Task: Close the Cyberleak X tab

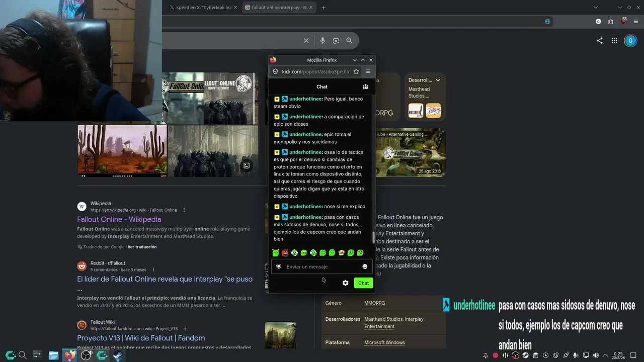Action: point(235,8)
